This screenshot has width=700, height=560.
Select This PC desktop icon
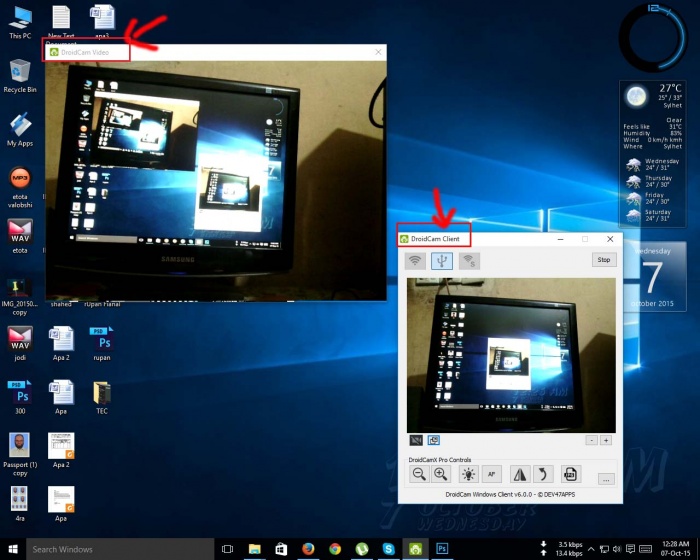click(20, 22)
